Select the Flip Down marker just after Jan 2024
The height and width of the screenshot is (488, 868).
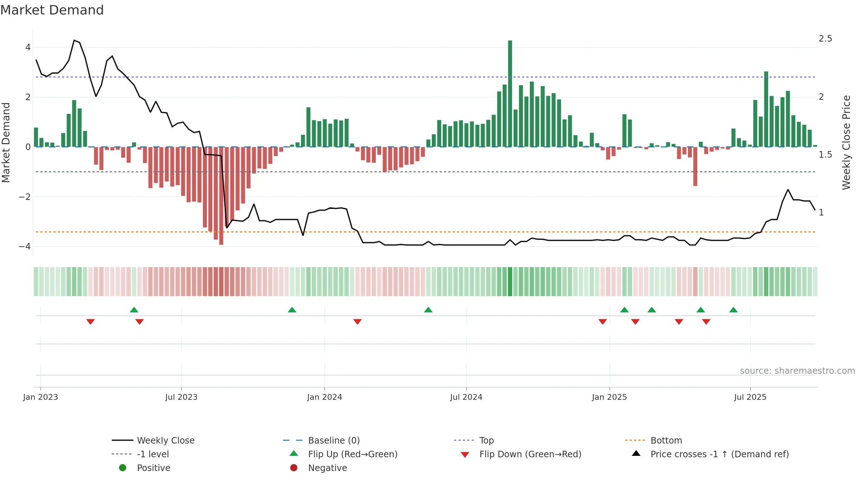coord(357,322)
